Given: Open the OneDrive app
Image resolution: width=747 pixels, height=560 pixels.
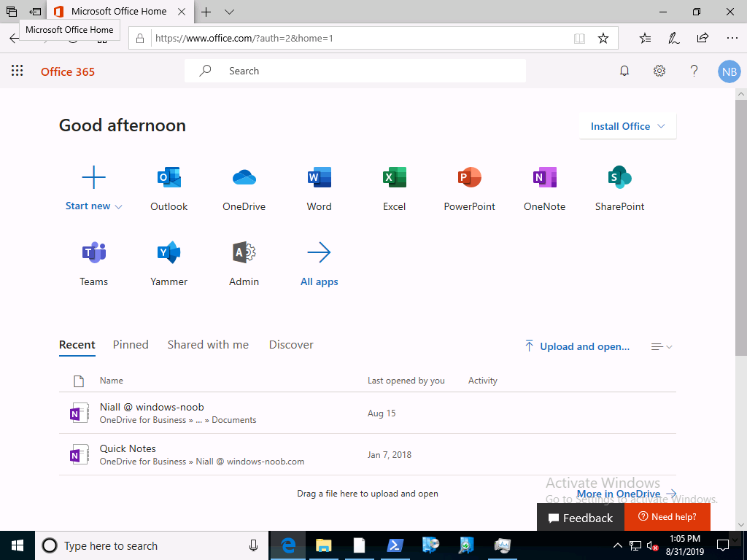Looking at the screenshot, I should pos(244,189).
